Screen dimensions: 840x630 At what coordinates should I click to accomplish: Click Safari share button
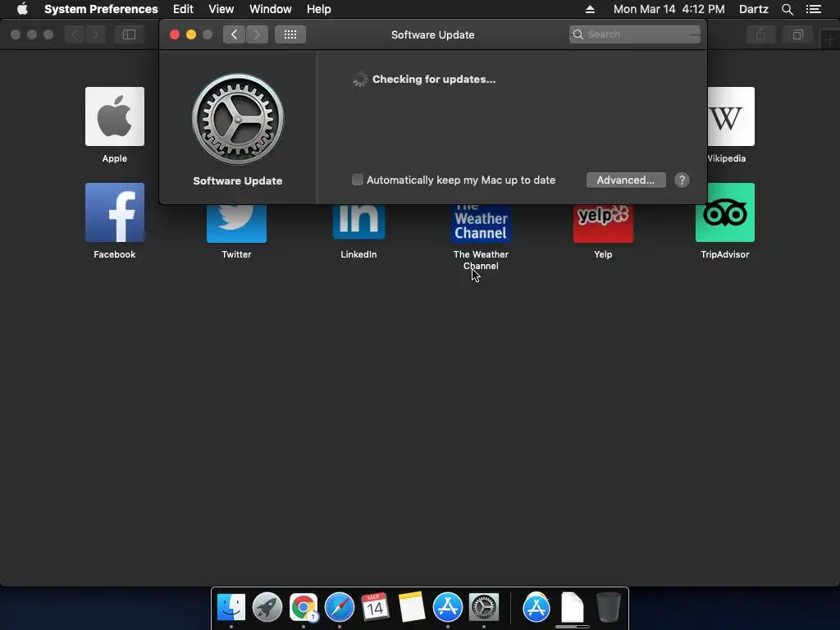click(x=760, y=34)
